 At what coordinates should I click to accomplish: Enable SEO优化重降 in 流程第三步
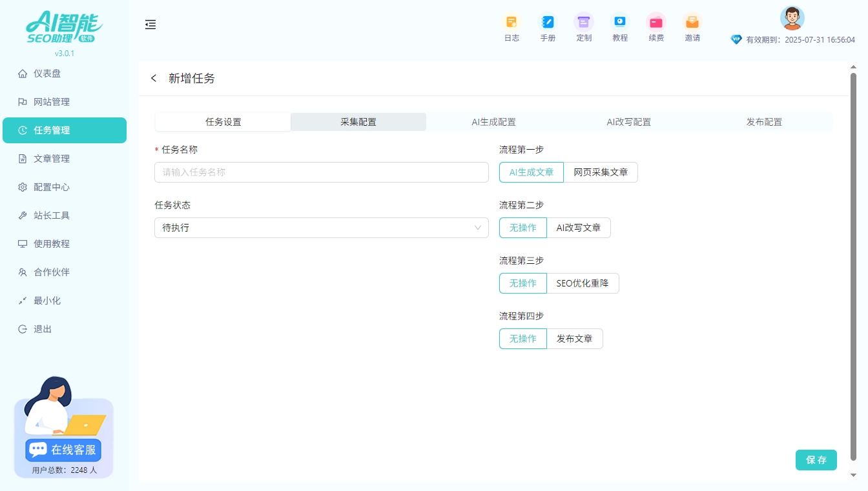click(x=583, y=283)
